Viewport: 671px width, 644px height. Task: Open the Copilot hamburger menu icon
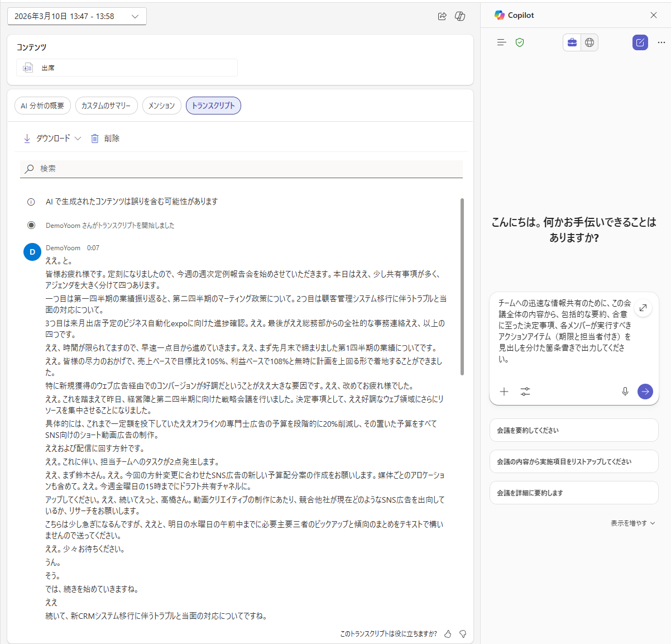point(501,42)
